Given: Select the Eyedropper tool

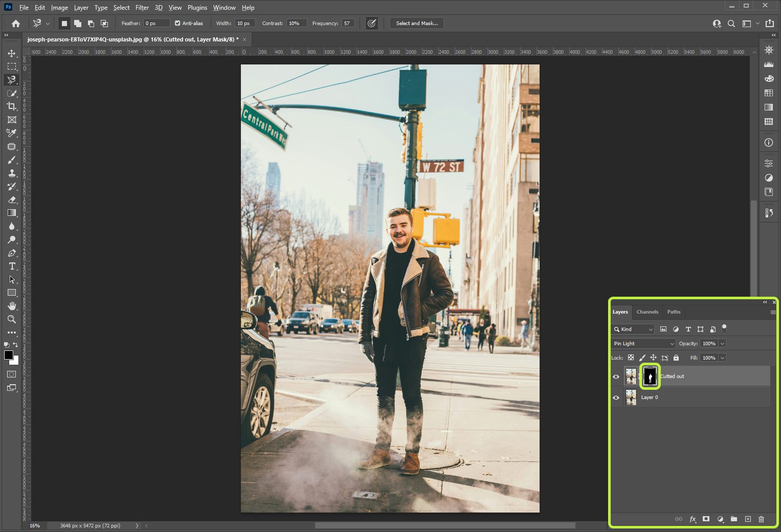Looking at the screenshot, I should [x=12, y=133].
